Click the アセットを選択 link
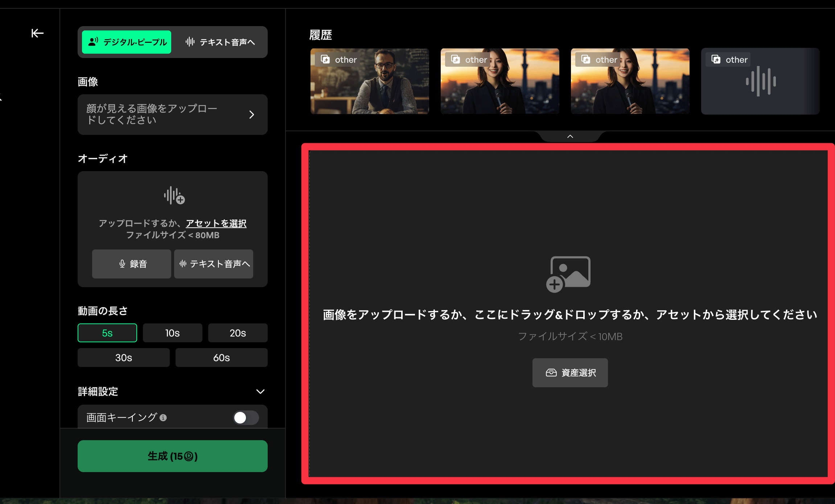Screen dimensions: 835x504 pyautogui.click(x=216, y=223)
